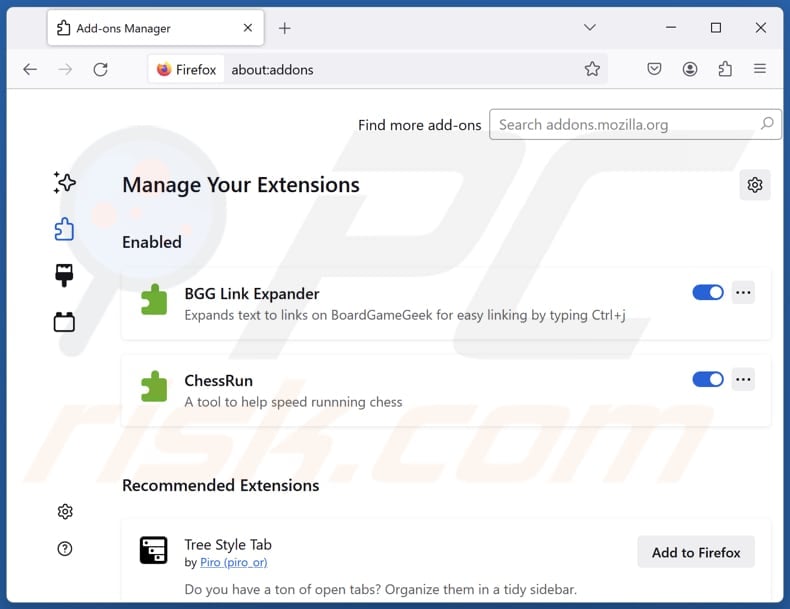790x609 pixels.
Task: Bookmark this page with star icon
Action: pos(592,69)
